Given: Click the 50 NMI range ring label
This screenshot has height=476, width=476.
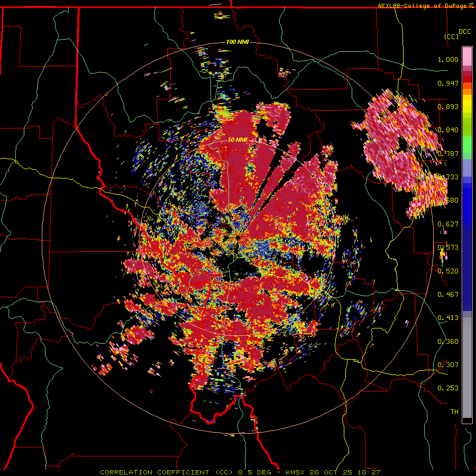Looking at the screenshot, I should pyautogui.click(x=237, y=140).
